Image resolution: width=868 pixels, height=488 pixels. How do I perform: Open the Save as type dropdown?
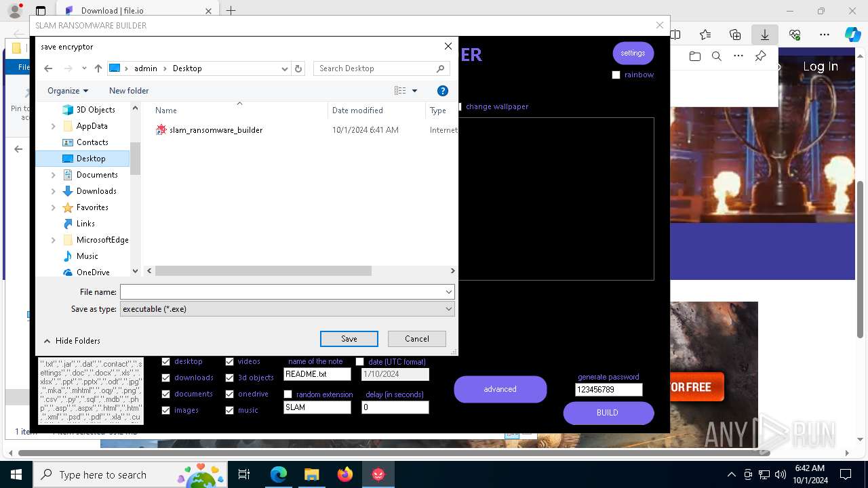[288, 309]
